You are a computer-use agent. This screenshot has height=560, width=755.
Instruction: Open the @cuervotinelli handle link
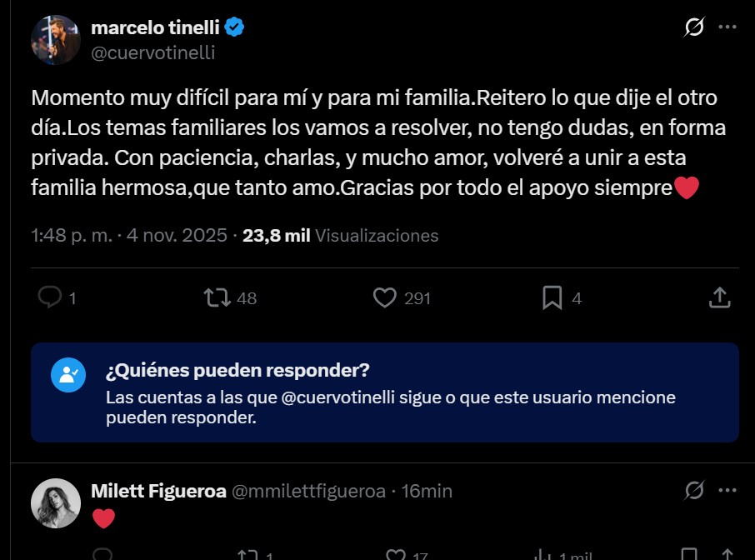pyautogui.click(x=152, y=52)
